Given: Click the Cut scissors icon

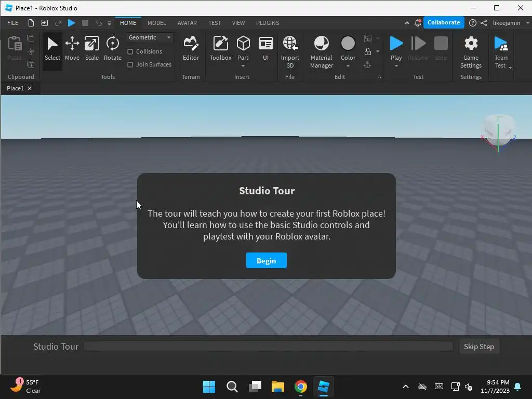Looking at the screenshot, I should (x=31, y=51).
